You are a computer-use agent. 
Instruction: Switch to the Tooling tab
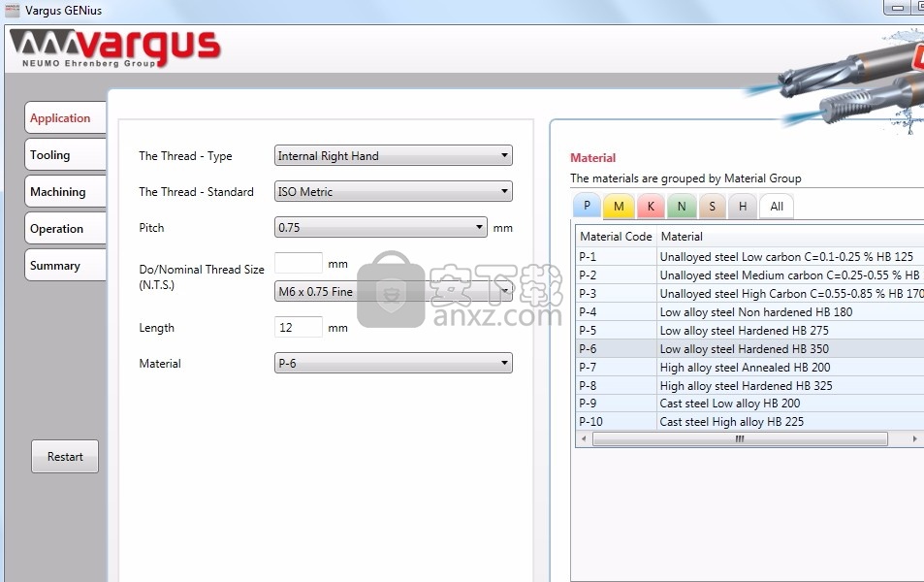(65, 155)
